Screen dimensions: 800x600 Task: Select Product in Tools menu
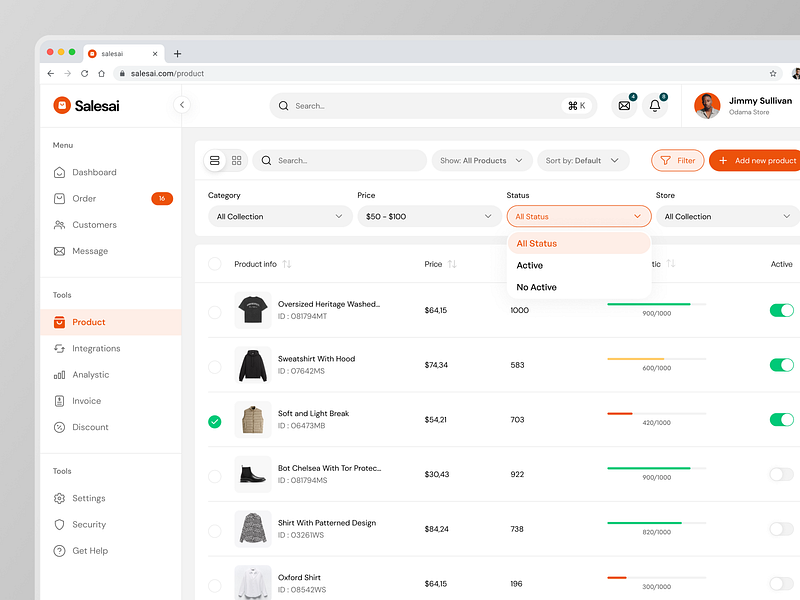[x=111, y=322]
